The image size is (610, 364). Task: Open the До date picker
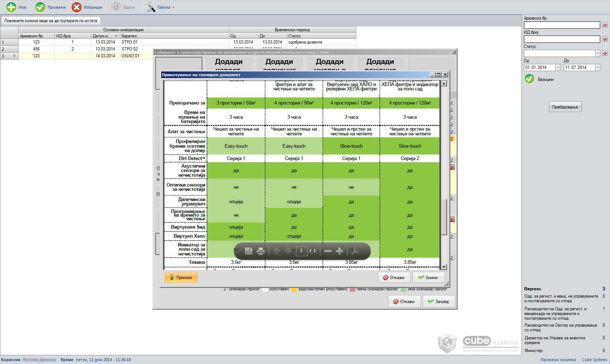coord(597,68)
